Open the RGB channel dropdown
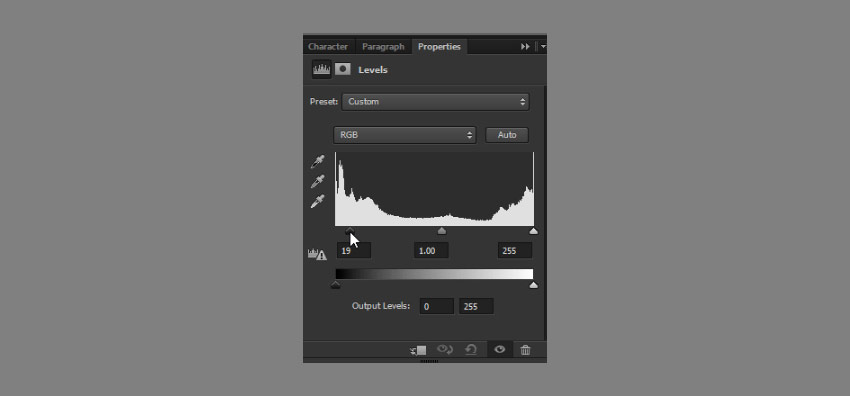The image size is (850, 396). click(x=404, y=135)
